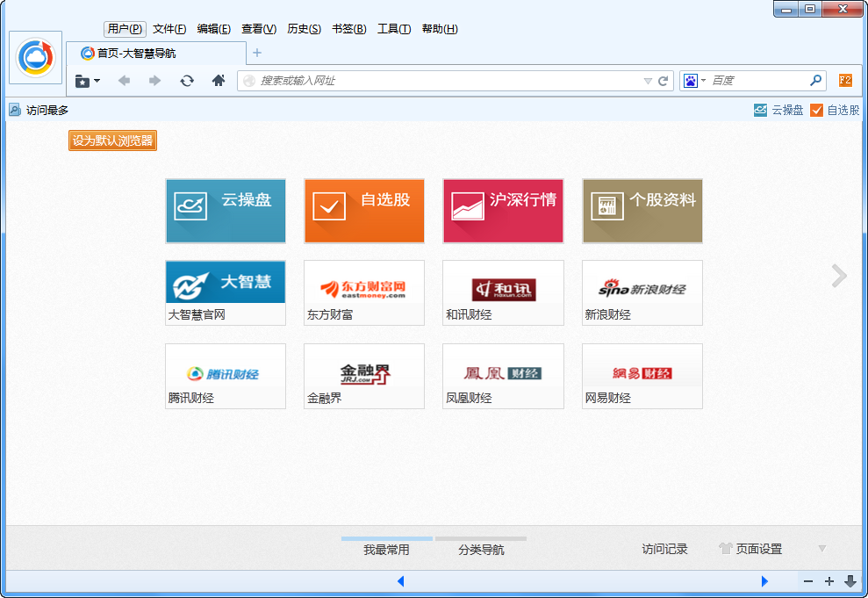868x598 pixels.
Task: Click the minus zoom out button
Action: [x=808, y=581]
